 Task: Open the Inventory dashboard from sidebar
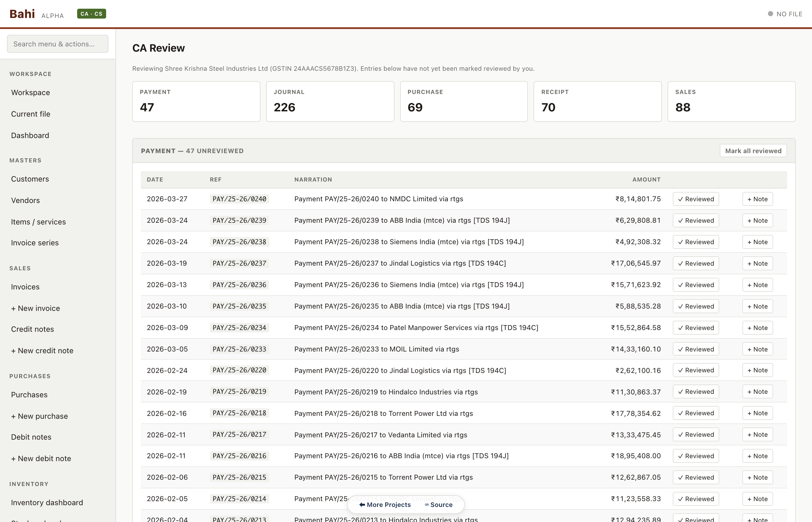[x=47, y=502]
